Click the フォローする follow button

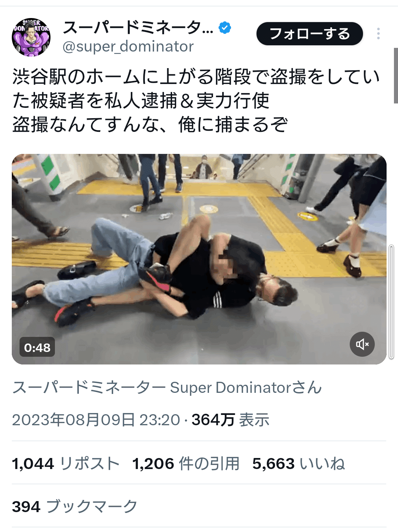[x=310, y=34]
